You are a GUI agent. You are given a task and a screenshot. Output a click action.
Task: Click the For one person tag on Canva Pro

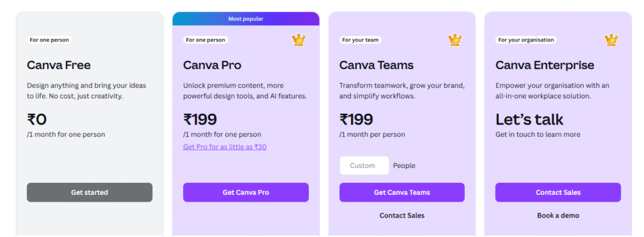[x=206, y=40]
